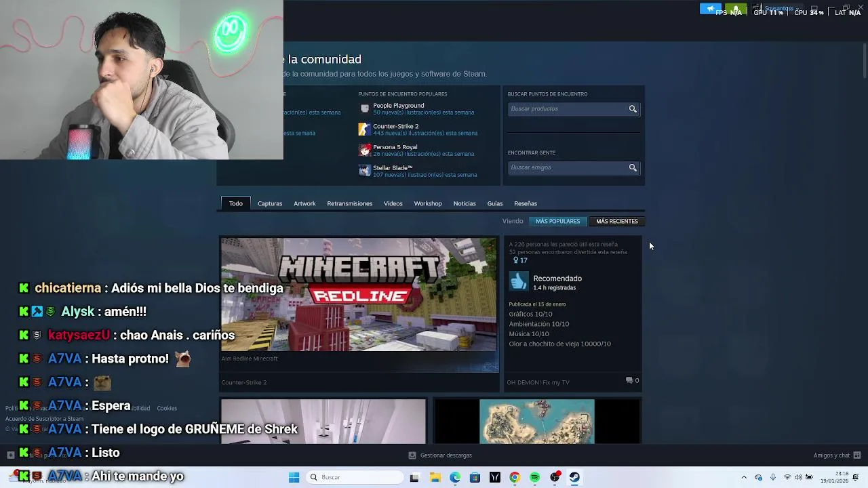Open the Minecraft Redline thumbnail
This screenshot has height=488, width=868.
359,294
